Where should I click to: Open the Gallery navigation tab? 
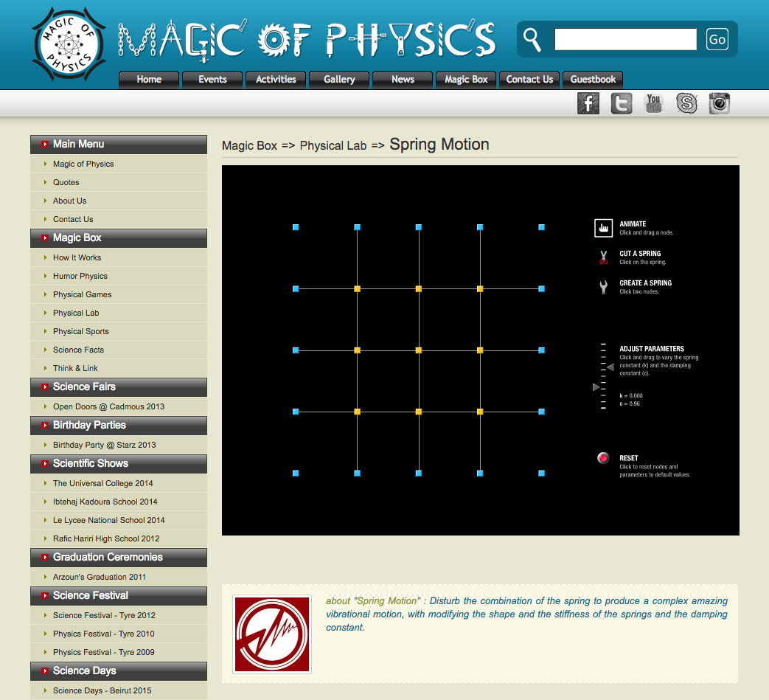click(x=339, y=80)
